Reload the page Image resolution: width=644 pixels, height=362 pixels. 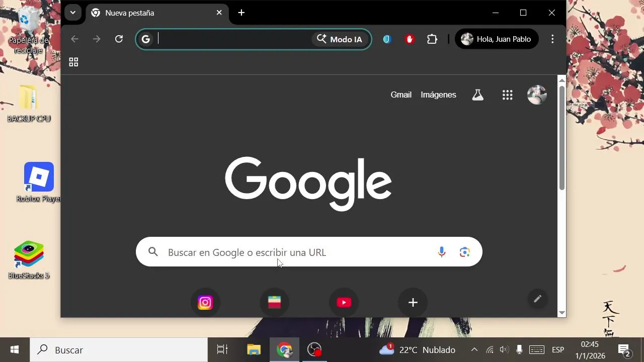(x=119, y=39)
